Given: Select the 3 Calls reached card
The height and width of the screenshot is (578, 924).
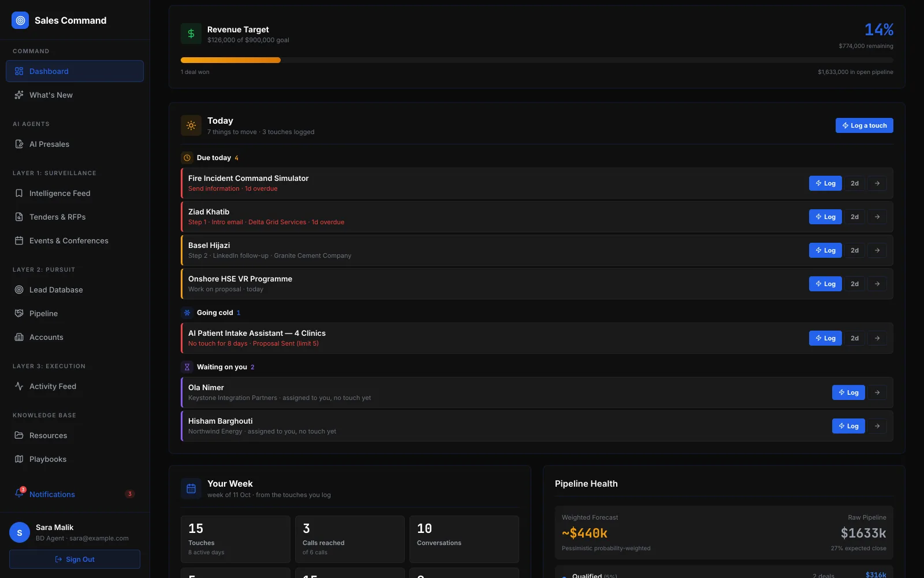Looking at the screenshot, I should coord(350,539).
